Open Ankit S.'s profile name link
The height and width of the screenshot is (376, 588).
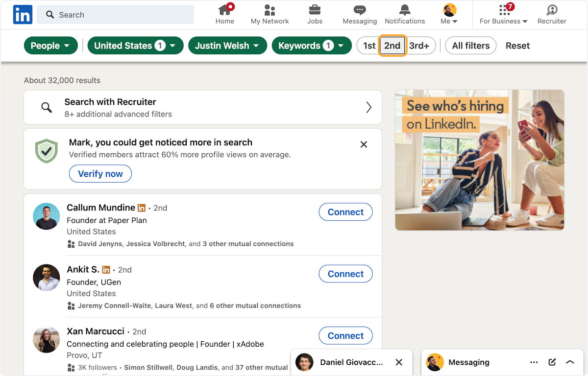pyautogui.click(x=83, y=269)
